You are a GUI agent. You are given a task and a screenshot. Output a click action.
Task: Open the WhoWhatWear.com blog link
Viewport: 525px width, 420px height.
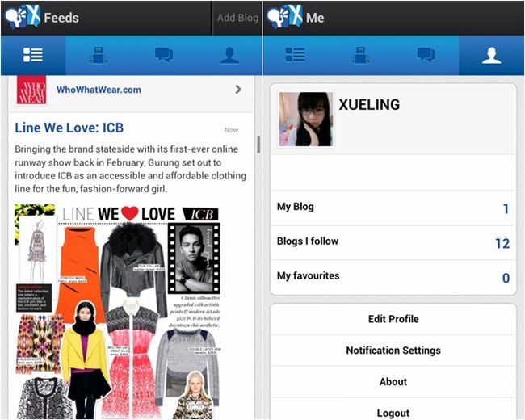(99, 90)
